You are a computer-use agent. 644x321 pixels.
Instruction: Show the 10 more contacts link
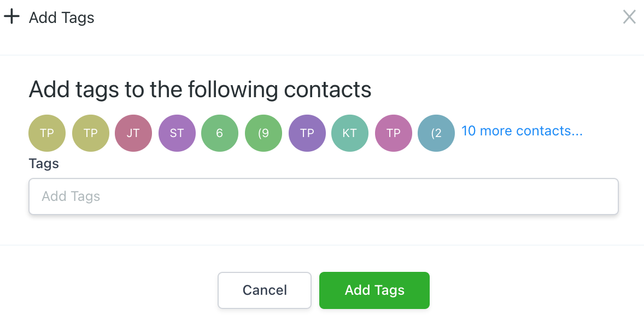522,131
